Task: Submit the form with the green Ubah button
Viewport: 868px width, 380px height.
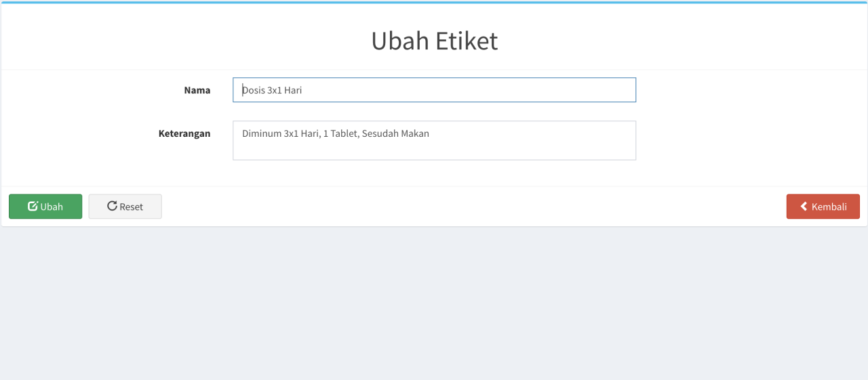Action: coord(45,207)
